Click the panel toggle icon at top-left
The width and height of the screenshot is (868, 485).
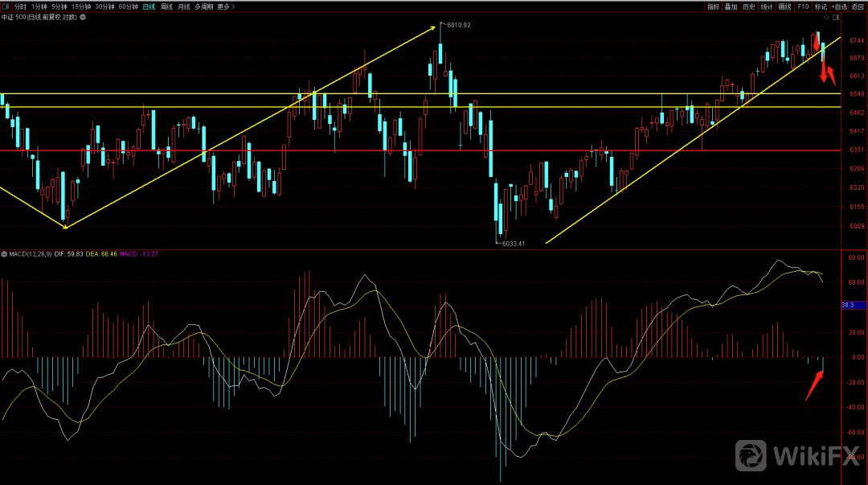click(x=6, y=6)
